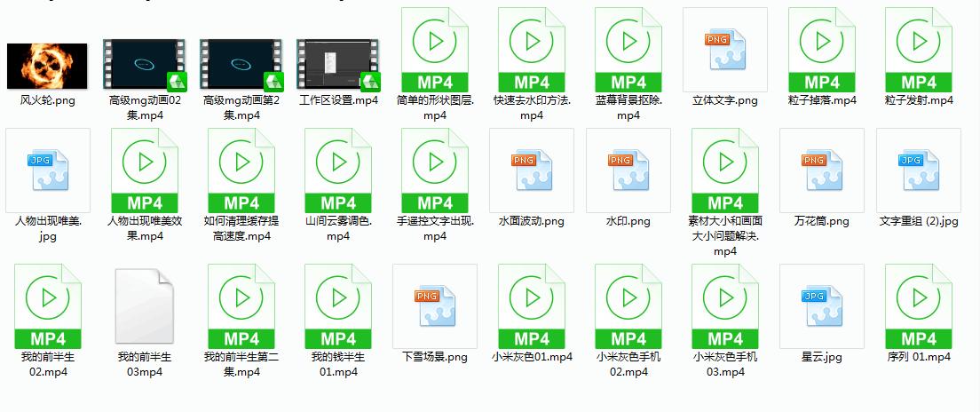
Task: Click the file name 序列 01.mp4
Action: [919, 358]
